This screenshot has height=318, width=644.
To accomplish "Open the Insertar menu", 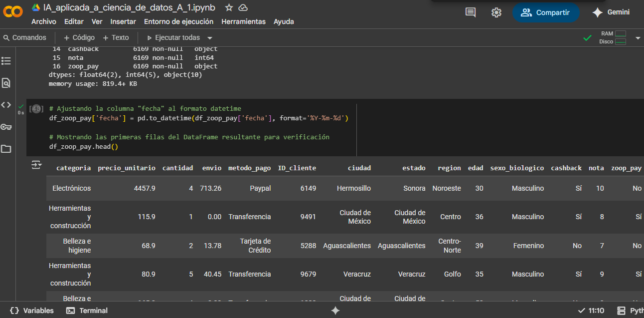I will [x=123, y=21].
